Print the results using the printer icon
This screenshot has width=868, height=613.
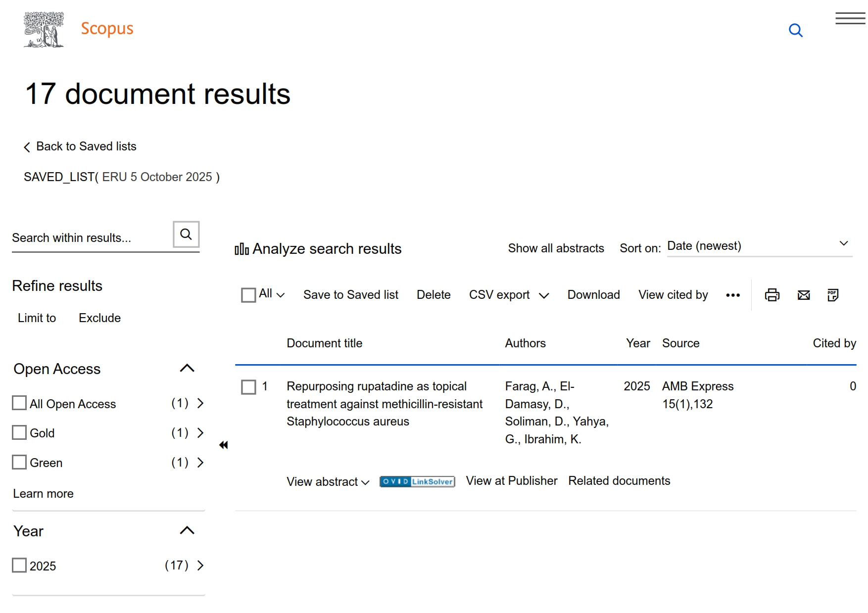tap(772, 295)
